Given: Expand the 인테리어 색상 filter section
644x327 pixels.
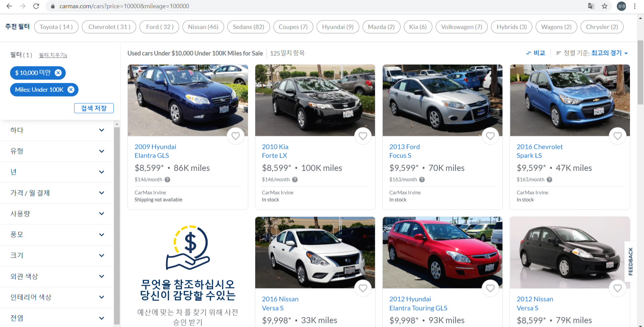Looking at the screenshot, I should tap(57, 297).
